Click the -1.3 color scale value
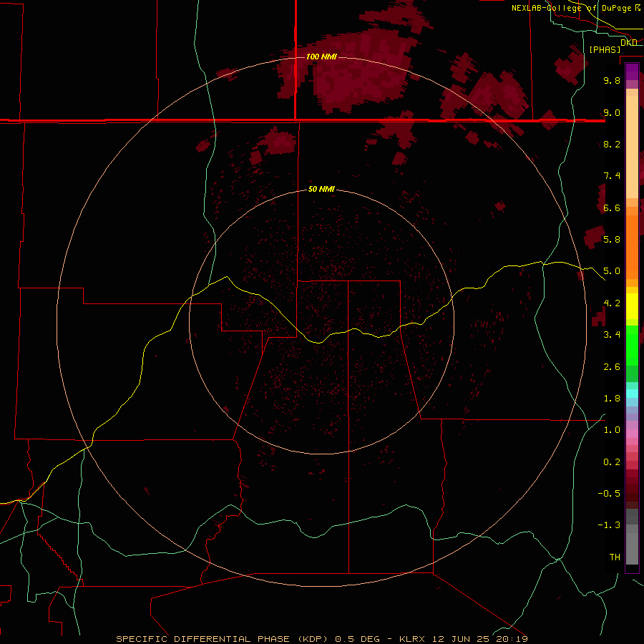644x644 pixels. [609, 525]
